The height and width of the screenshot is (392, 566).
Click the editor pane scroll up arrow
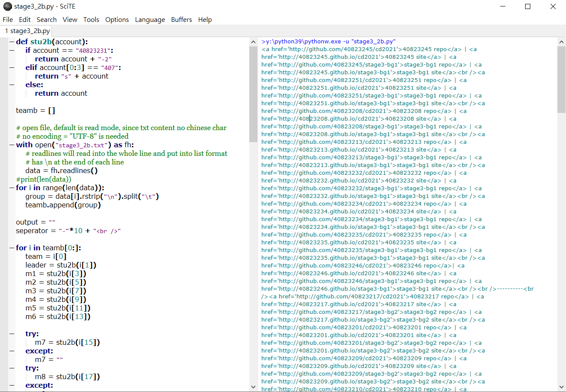pyautogui.click(x=253, y=42)
